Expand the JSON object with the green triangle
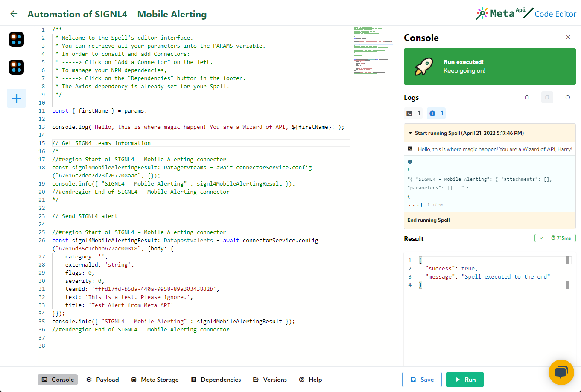581x392 pixels. point(409,170)
